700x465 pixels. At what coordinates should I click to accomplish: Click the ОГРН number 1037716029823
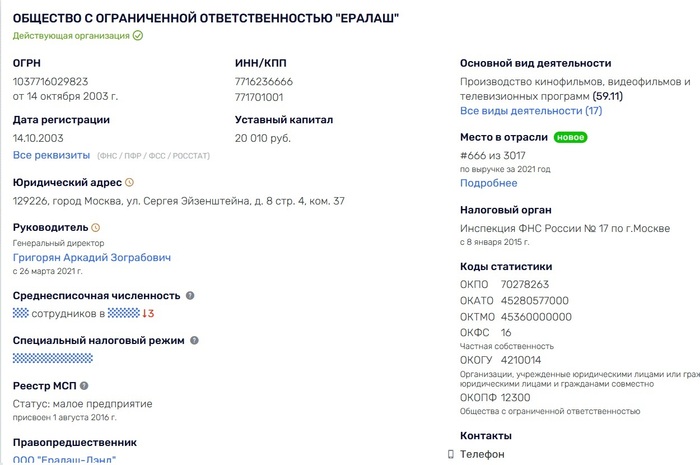pyautogui.click(x=50, y=82)
